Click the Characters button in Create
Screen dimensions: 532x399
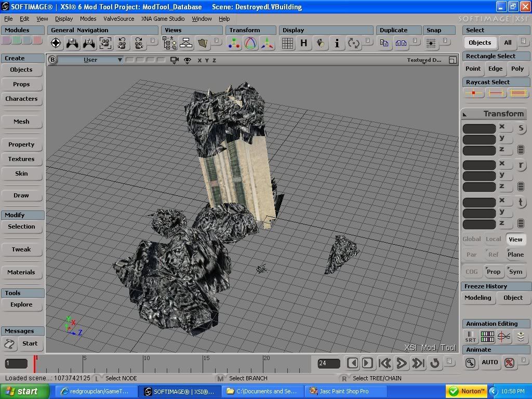click(21, 99)
